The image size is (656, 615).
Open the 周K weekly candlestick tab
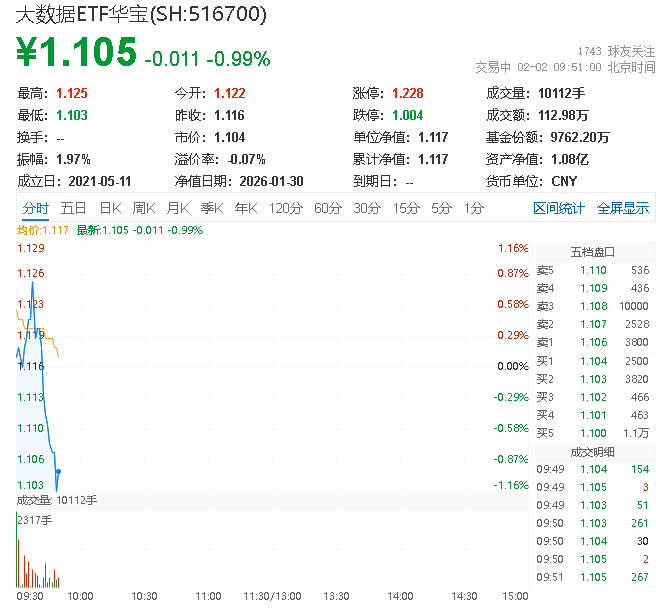[144, 208]
